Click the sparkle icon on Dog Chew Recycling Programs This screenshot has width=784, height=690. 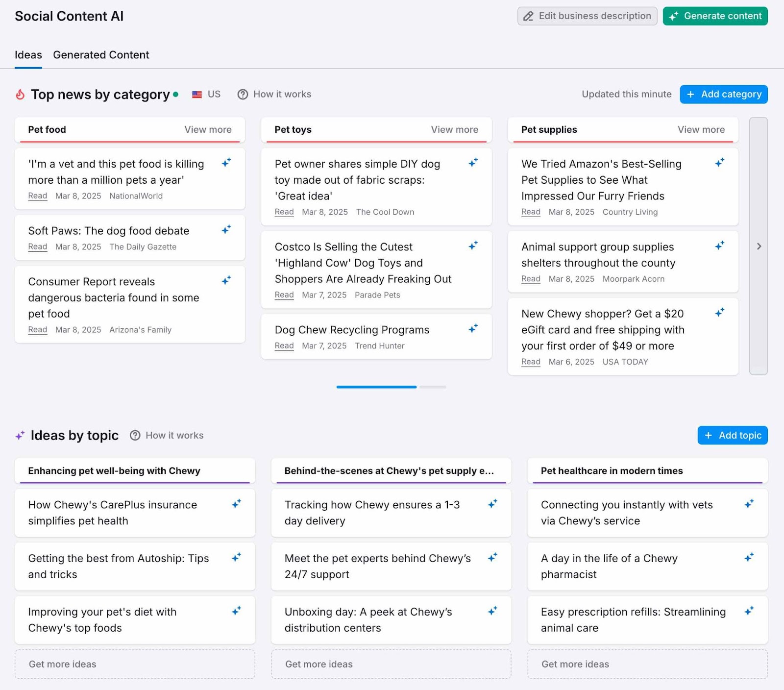point(473,328)
